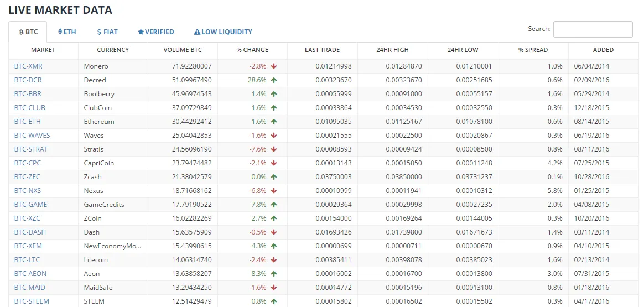Click the down arrow in Dash row
This screenshot has width=644, height=307.
pos(274,232)
